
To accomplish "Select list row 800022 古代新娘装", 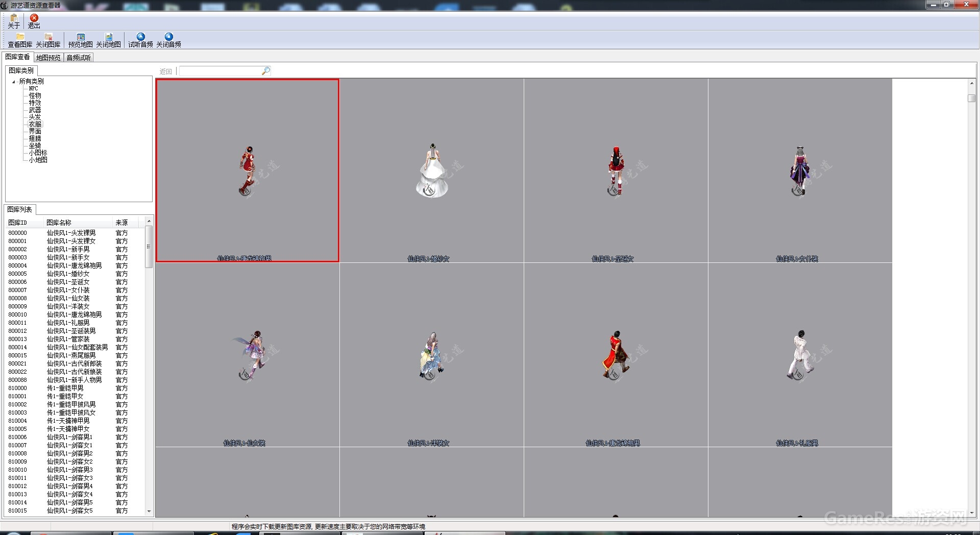I will (75, 372).
